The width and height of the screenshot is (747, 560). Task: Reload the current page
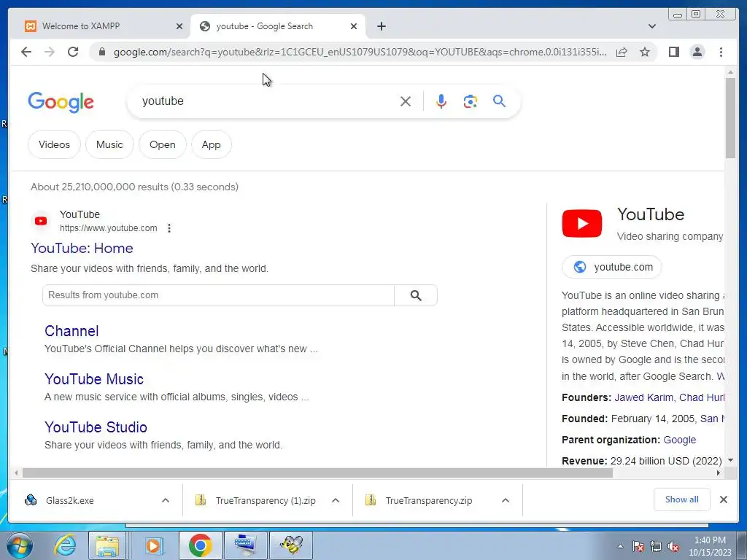(73, 52)
